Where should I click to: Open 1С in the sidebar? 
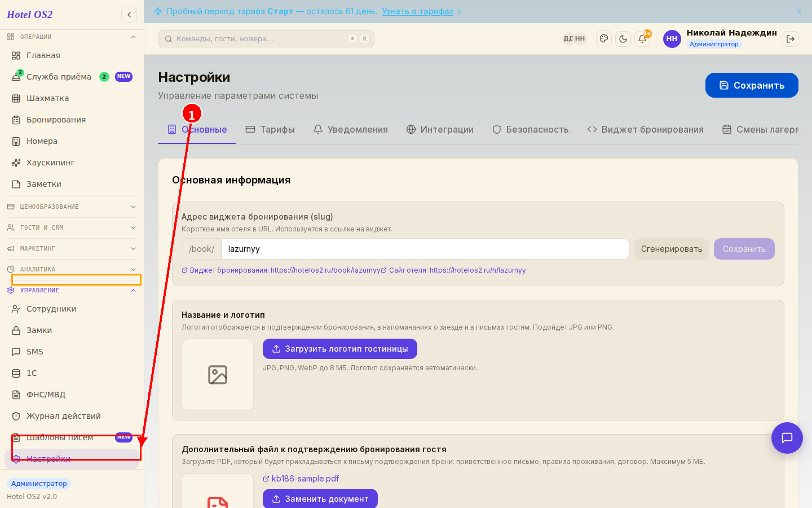(x=72, y=373)
